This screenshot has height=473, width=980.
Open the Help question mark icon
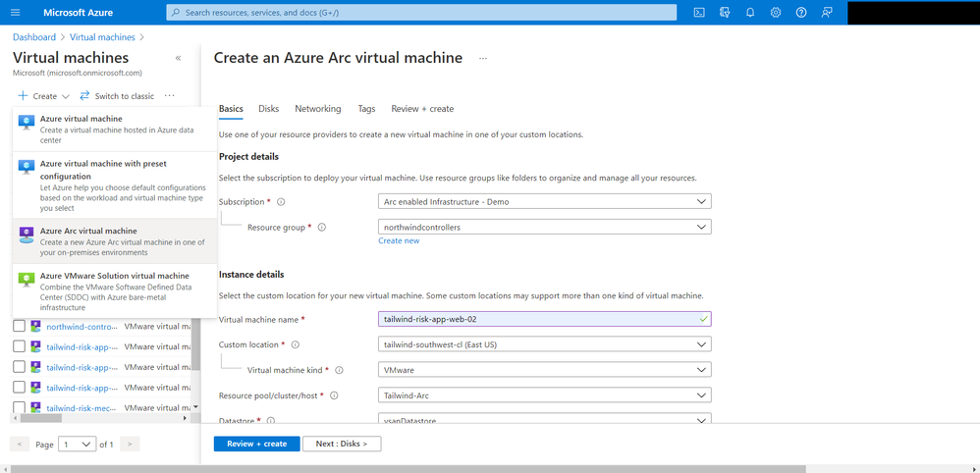pos(801,13)
